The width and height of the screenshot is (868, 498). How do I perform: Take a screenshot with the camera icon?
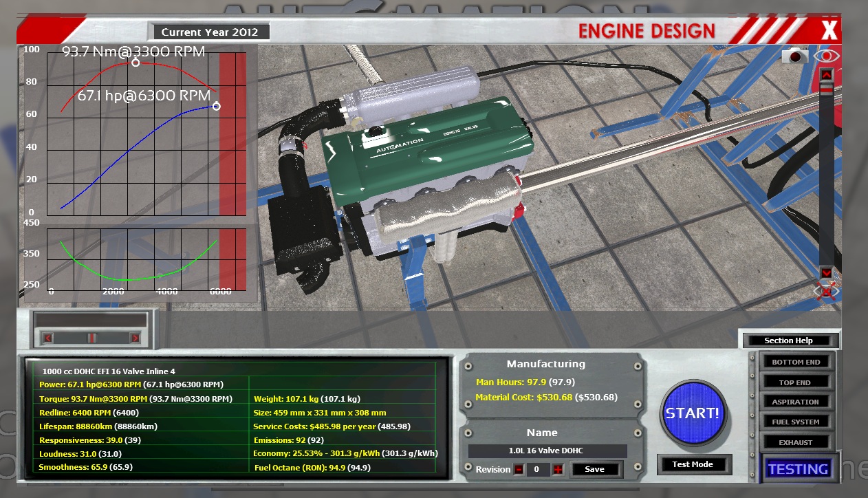[x=794, y=56]
